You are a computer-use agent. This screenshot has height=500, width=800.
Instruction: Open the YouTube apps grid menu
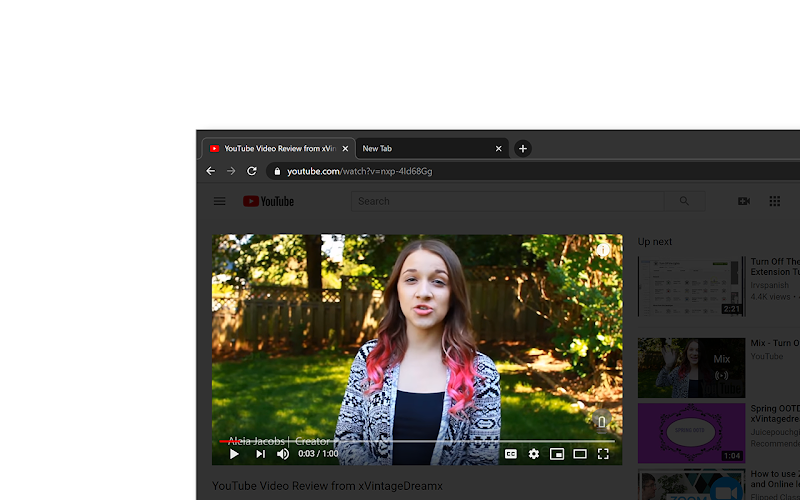pyautogui.click(x=774, y=201)
